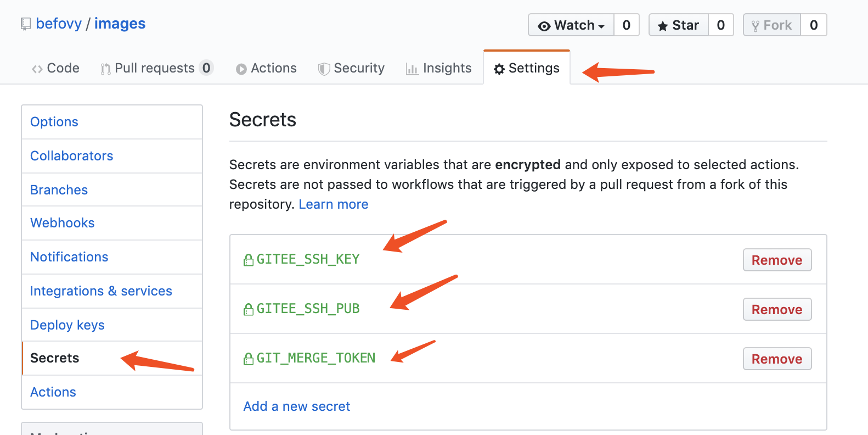Open the Code tab

pyautogui.click(x=56, y=68)
